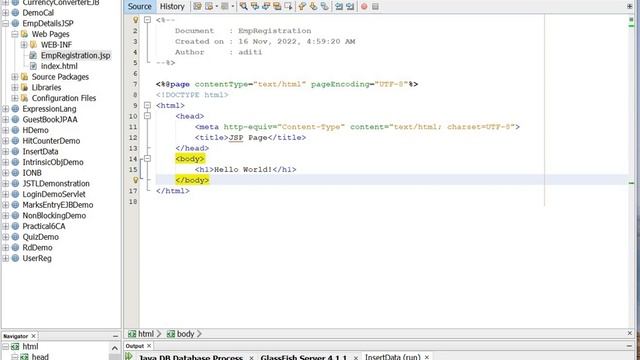Click Practical6CA project globe icon
640x360 pixels.
tap(16, 226)
